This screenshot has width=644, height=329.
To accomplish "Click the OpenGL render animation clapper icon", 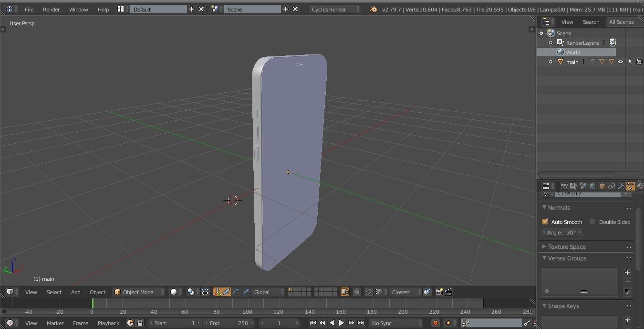I will pos(448,292).
